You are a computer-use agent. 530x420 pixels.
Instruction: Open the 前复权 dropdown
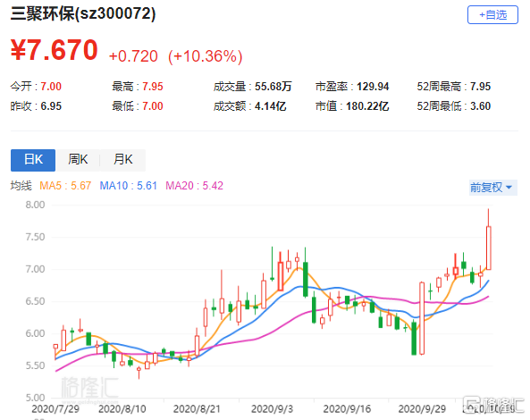[493, 187]
